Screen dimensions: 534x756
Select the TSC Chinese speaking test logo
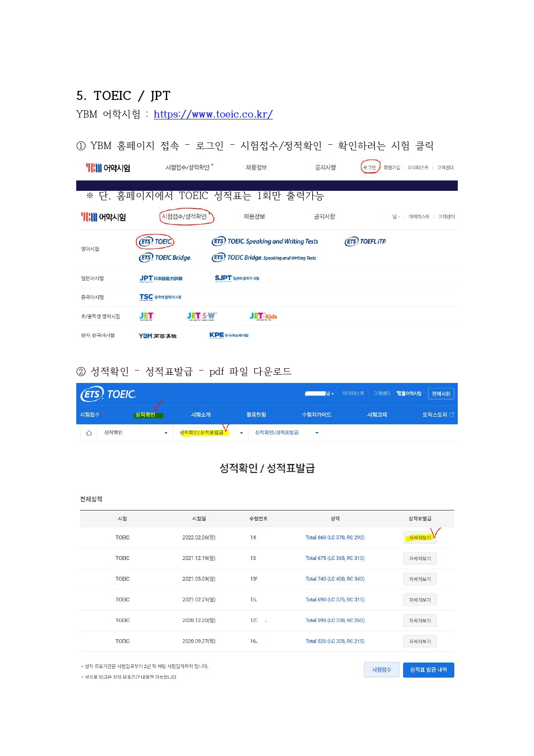pyautogui.click(x=160, y=297)
